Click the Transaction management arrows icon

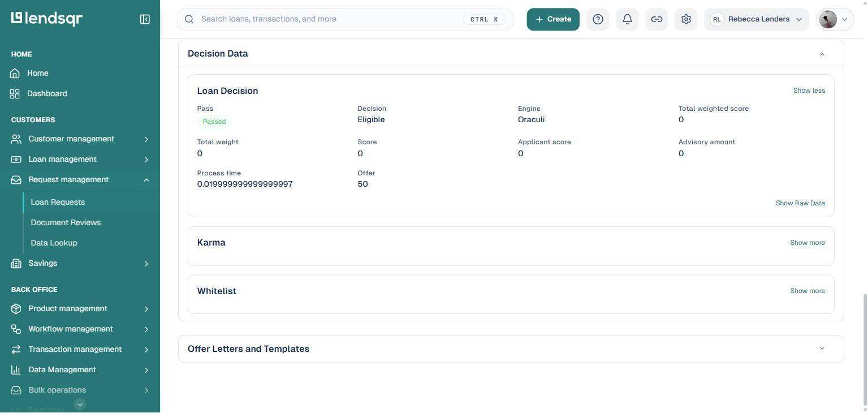click(16, 350)
